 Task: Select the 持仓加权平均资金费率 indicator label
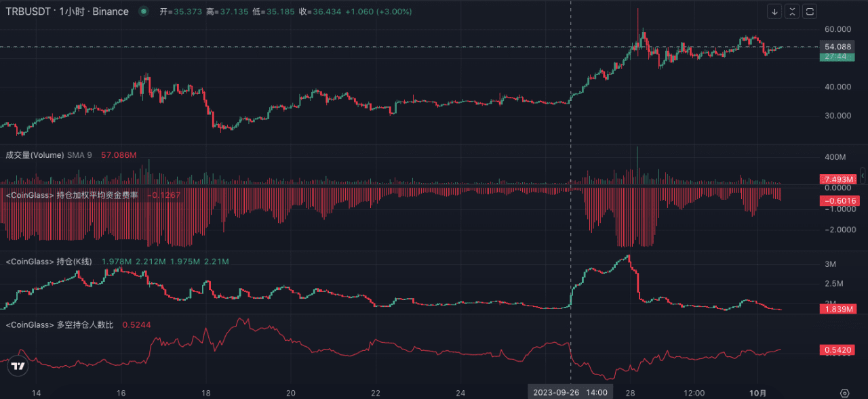[72, 195]
